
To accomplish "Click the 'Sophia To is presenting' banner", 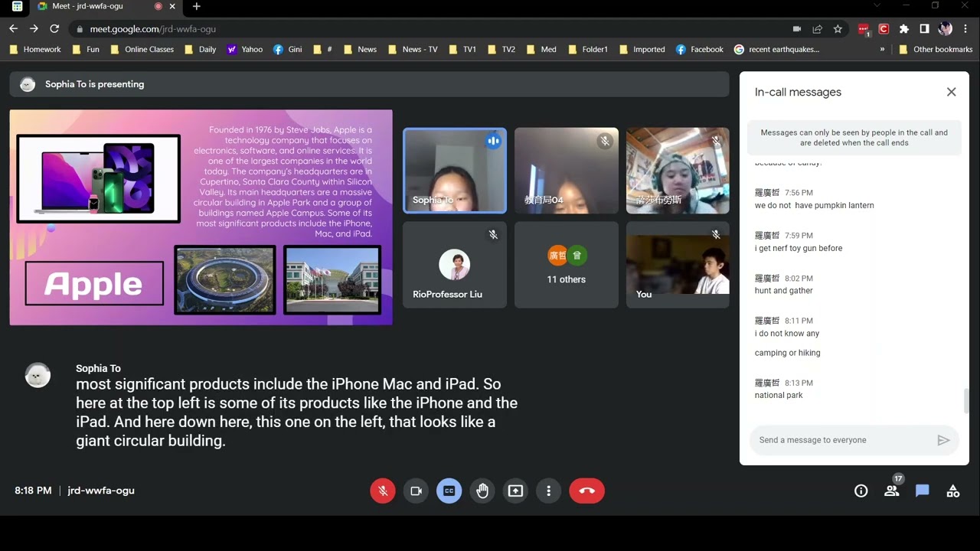I will coord(369,84).
